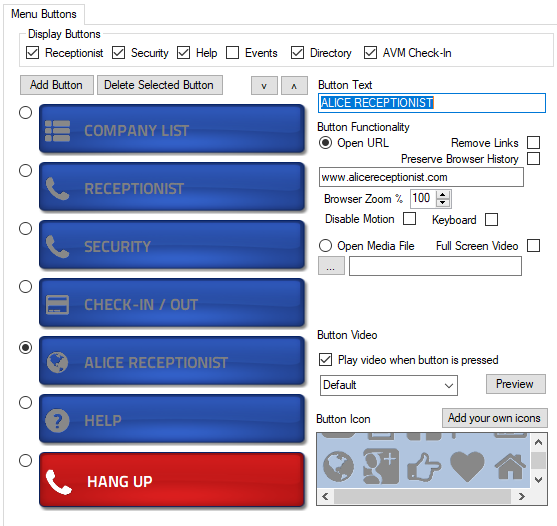557x526 pixels.
Task: Enable Preserve Browser History checkbox
Action: click(x=533, y=158)
